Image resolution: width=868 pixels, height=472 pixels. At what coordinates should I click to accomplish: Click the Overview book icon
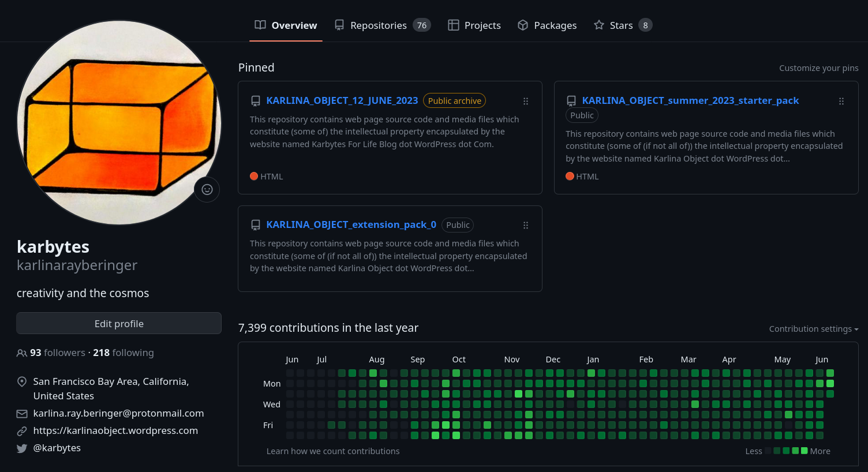260,25
